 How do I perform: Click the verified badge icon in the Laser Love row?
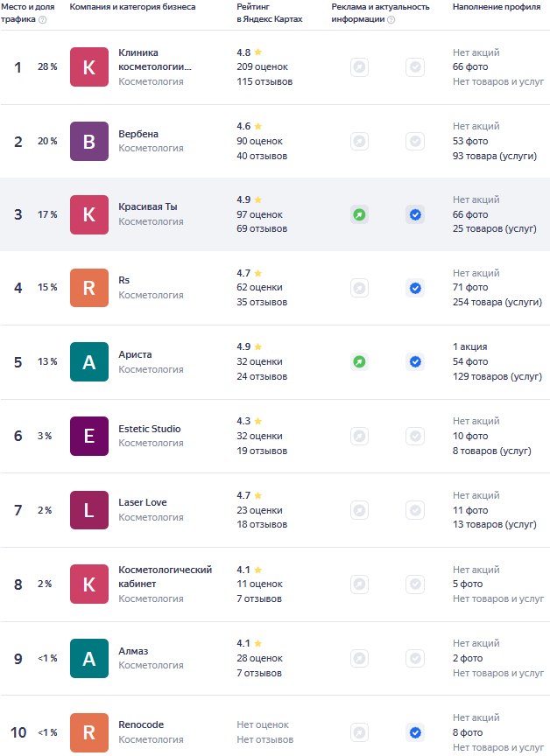pyautogui.click(x=415, y=510)
